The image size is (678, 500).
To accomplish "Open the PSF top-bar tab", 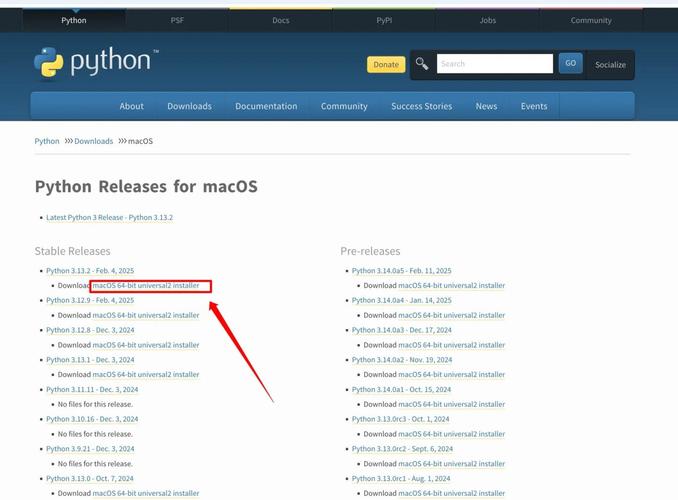I will click(177, 20).
